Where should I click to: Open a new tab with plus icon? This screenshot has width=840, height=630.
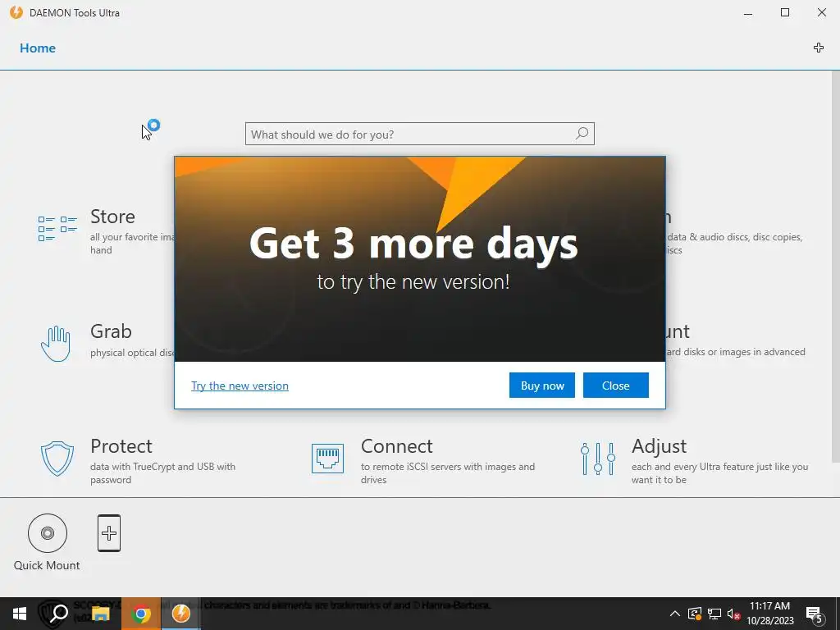[x=819, y=48]
